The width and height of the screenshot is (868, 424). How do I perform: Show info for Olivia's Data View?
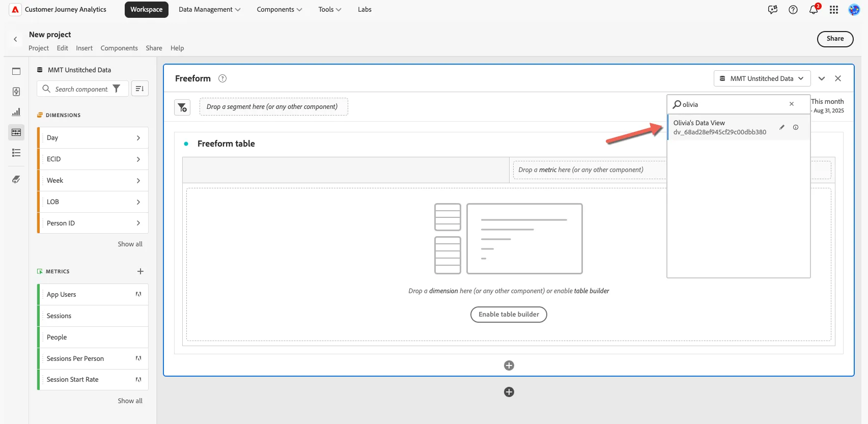pos(796,127)
